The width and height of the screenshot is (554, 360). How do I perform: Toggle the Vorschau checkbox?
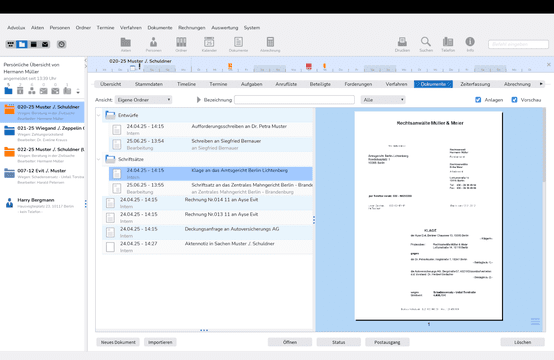[514, 100]
